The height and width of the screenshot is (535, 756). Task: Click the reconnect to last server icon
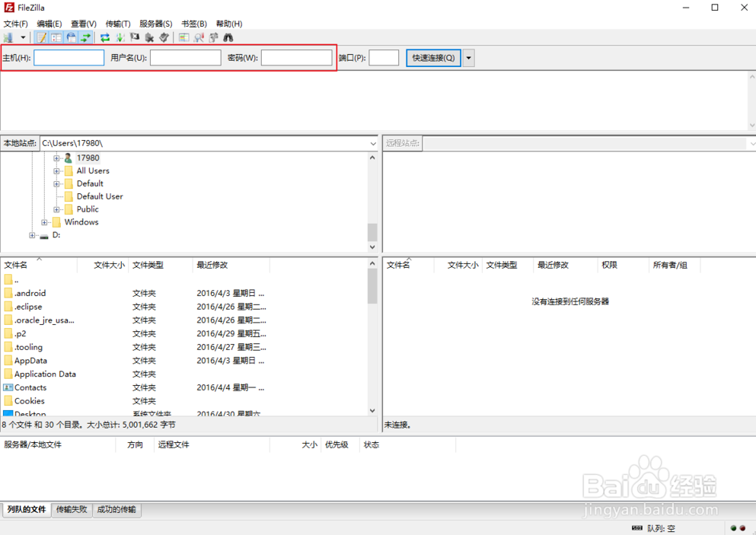[164, 37]
